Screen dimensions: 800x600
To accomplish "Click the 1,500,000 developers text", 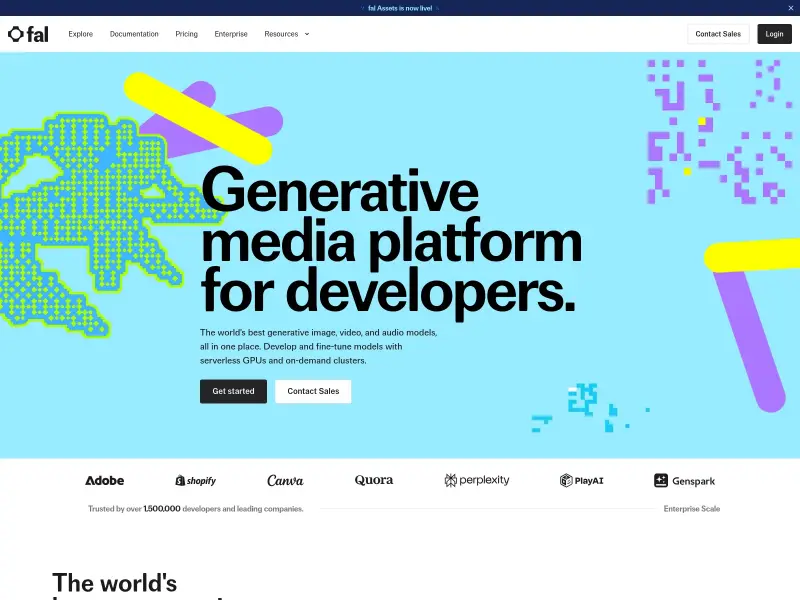I will [x=195, y=509].
